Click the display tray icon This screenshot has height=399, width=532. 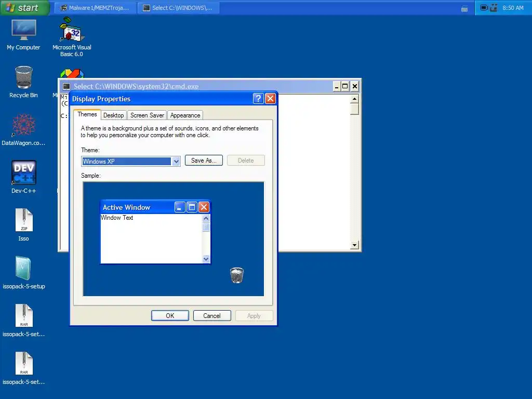click(484, 7)
